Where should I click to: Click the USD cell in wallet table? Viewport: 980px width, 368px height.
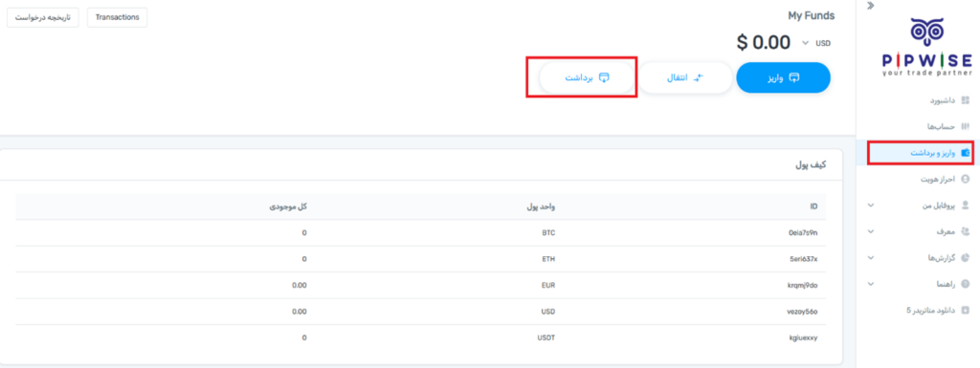[548, 312]
